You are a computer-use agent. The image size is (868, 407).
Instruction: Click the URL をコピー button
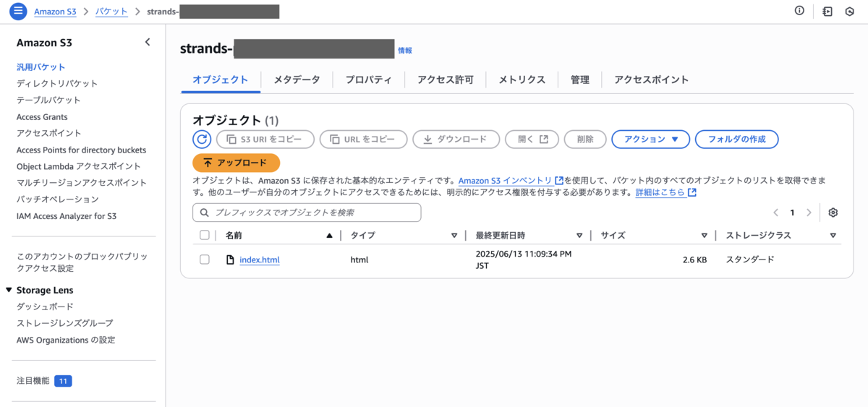coord(364,140)
